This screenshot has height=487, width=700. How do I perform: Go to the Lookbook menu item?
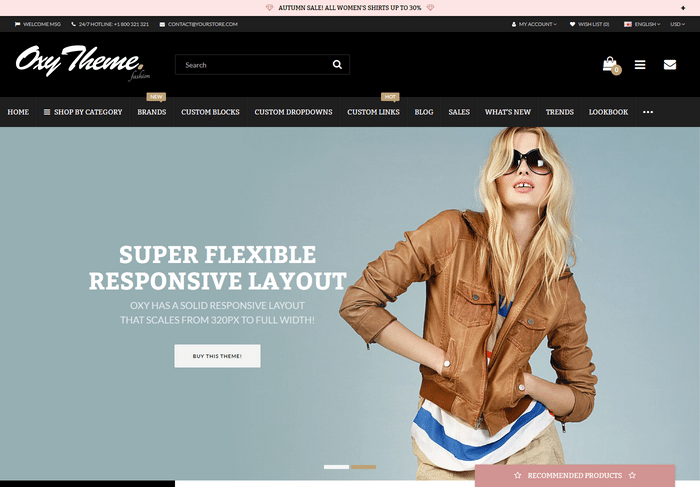pyautogui.click(x=608, y=112)
